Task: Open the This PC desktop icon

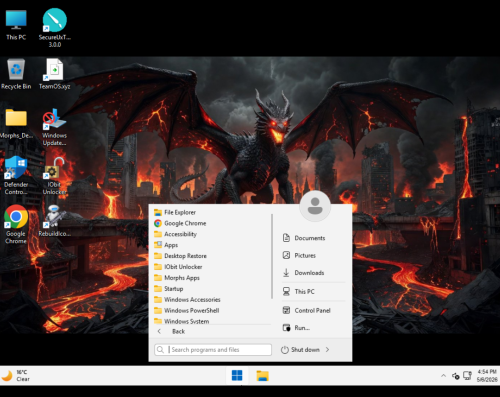Action: pos(16,25)
